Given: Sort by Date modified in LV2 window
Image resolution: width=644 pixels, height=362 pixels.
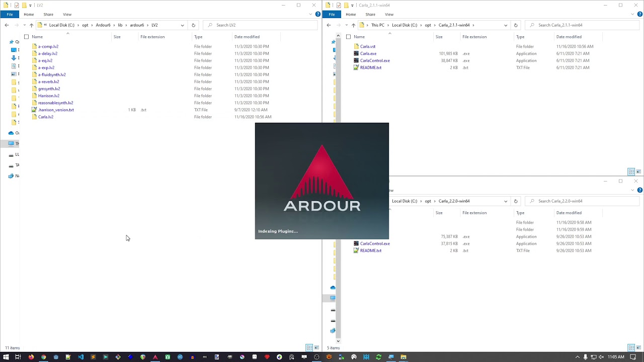Looking at the screenshot, I should point(247,37).
